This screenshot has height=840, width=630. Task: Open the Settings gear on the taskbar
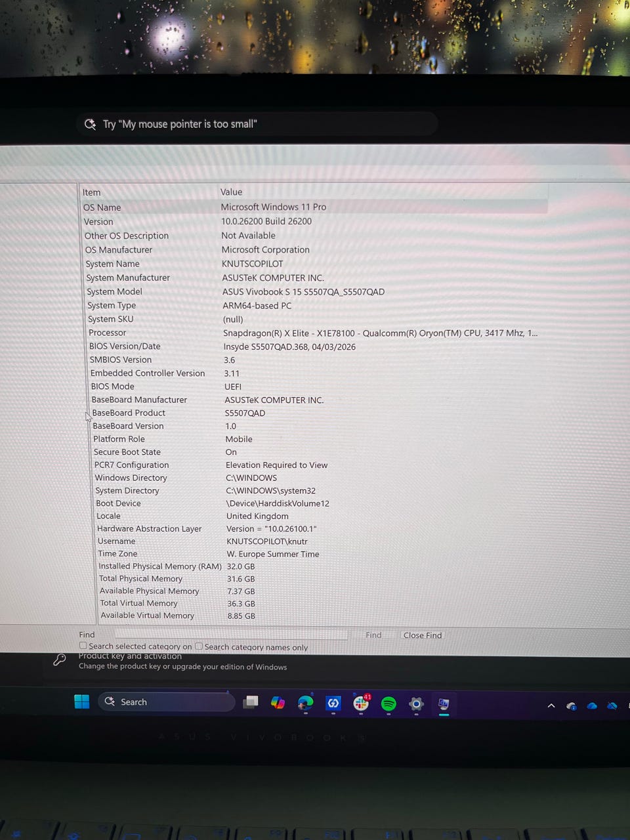coord(416,704)
